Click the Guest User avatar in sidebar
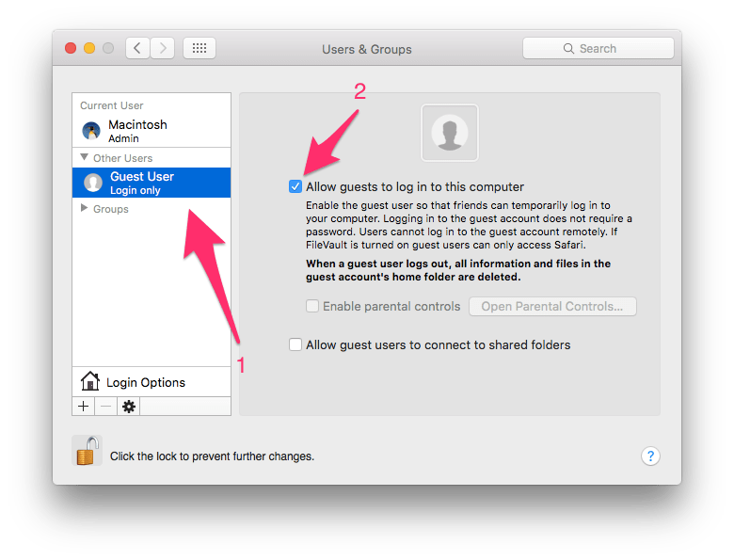 [x=93, y=183]
